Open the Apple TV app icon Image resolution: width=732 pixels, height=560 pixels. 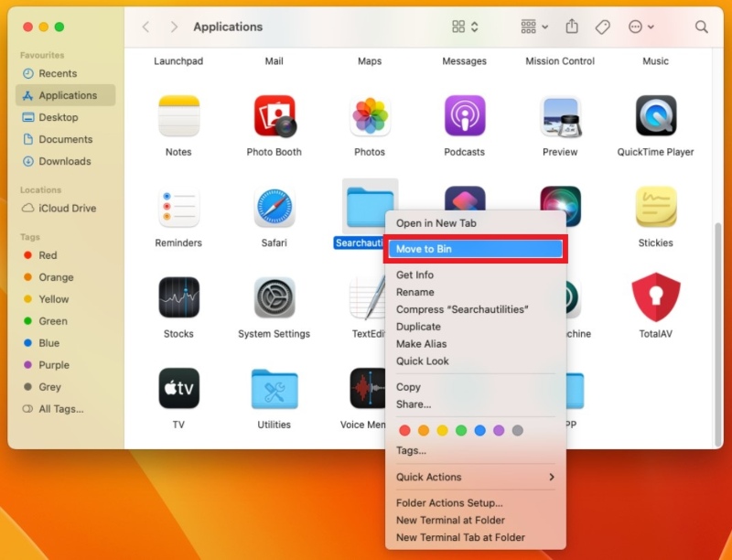178,388
